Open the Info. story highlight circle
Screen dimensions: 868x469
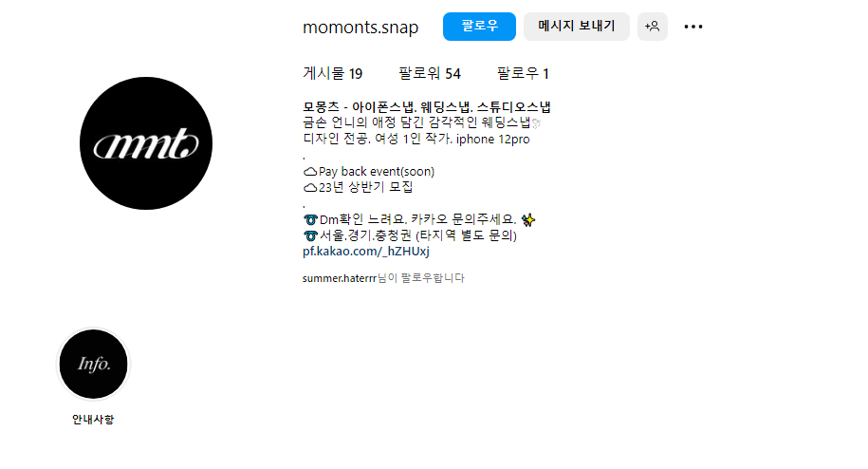[94, 364]
